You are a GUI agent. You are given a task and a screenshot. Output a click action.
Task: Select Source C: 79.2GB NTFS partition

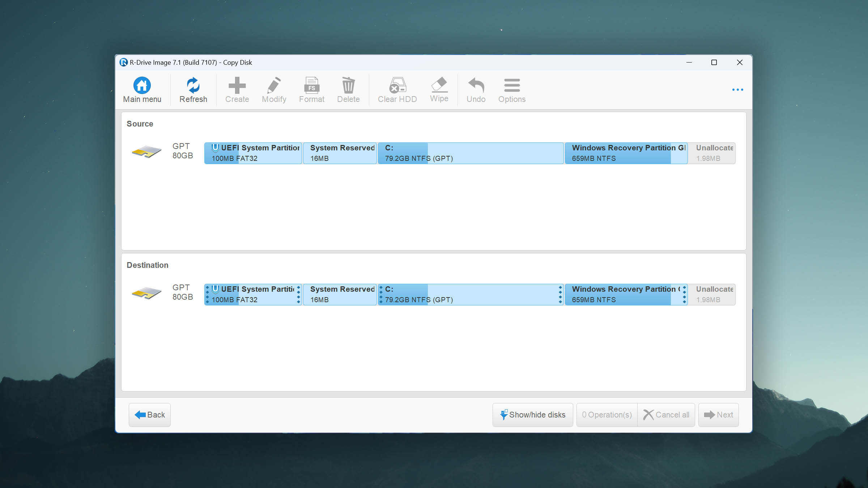(x=471, y=153)
